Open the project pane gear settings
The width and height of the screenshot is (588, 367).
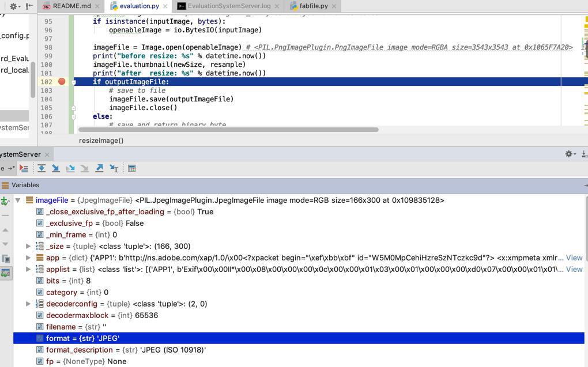tap(14, 6)
